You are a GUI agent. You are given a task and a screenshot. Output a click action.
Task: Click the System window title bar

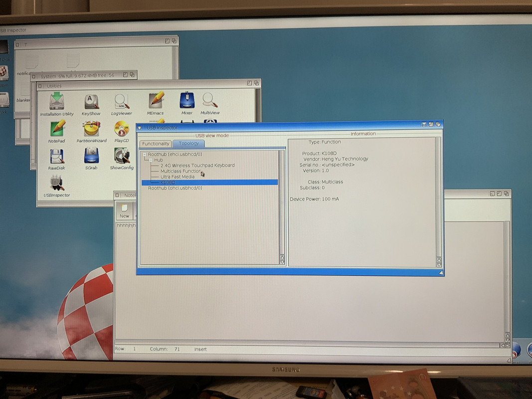point(78,76)
